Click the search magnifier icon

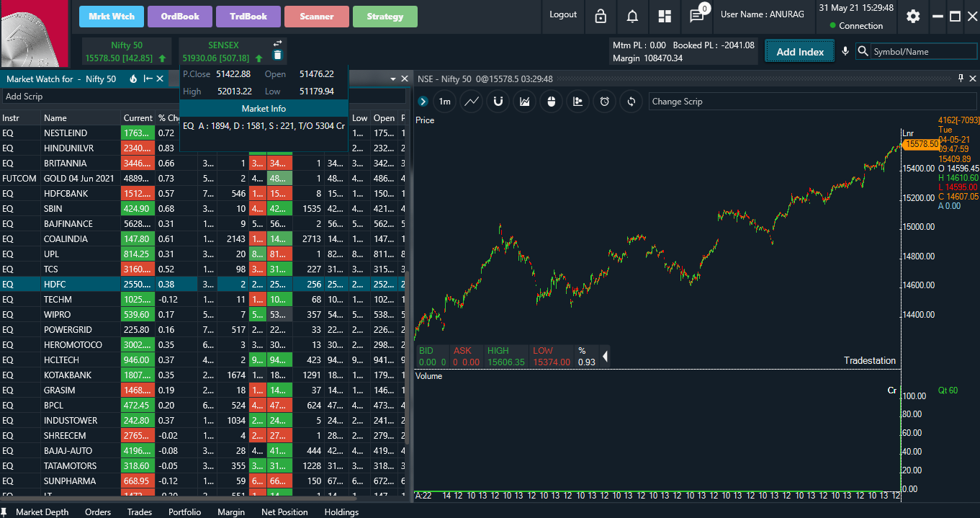point(863,51)
